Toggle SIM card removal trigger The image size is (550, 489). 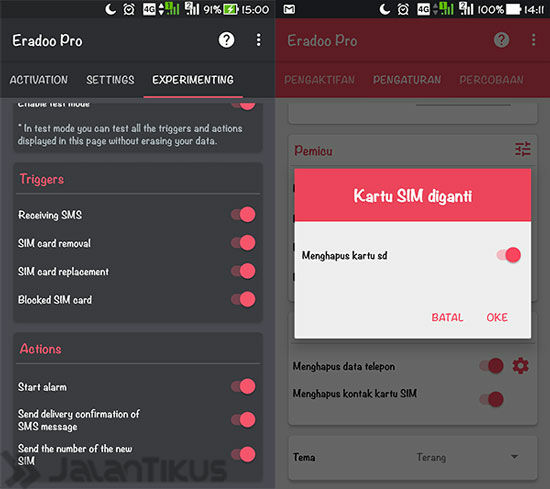click(243, 243)
